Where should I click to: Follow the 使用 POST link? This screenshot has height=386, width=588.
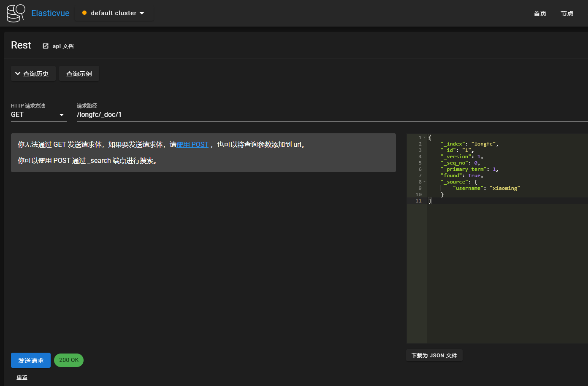[192, 145]
